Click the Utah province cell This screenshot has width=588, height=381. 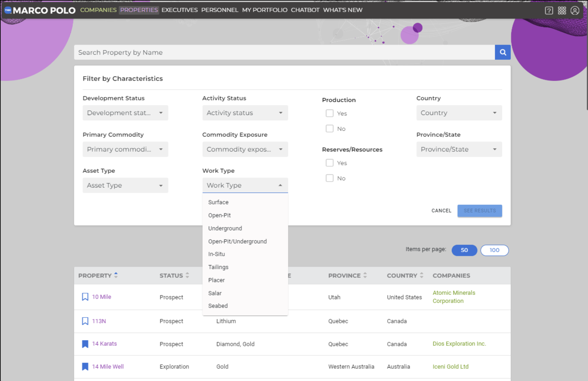(x=334, y=297)
